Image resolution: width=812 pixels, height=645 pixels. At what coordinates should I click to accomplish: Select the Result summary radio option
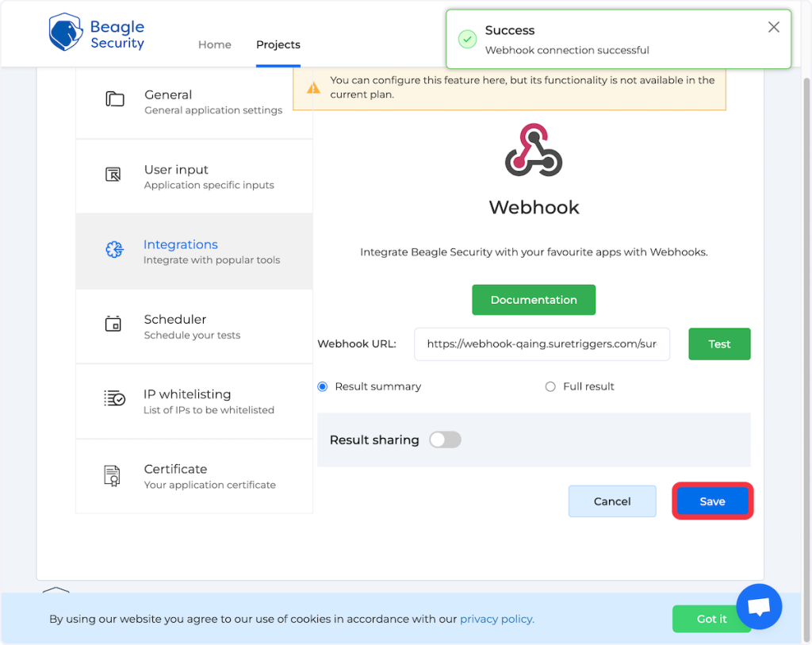[323, 386]
